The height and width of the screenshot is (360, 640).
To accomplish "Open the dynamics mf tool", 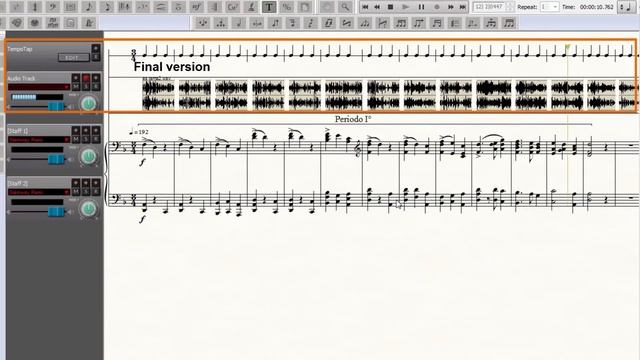I will 196,7.
